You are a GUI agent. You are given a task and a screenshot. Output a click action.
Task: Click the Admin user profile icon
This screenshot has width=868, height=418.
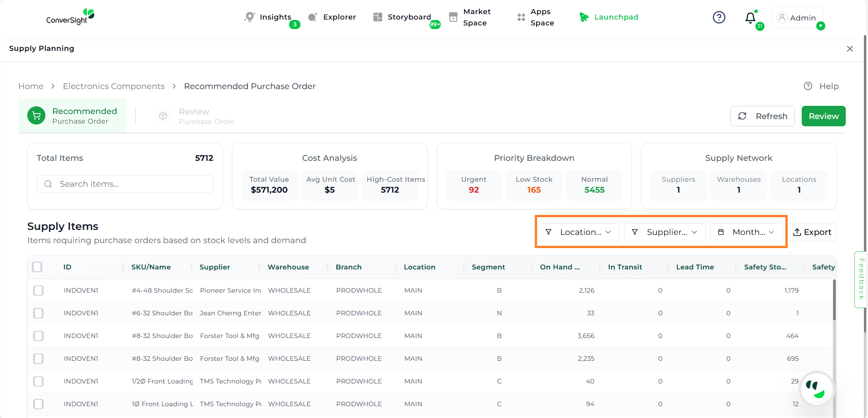tap(782, 17)
